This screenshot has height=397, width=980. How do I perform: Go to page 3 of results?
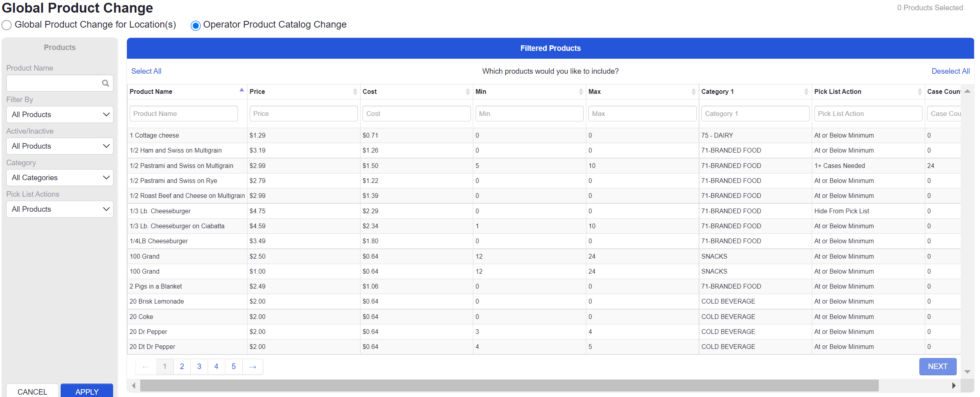(199, 366)
